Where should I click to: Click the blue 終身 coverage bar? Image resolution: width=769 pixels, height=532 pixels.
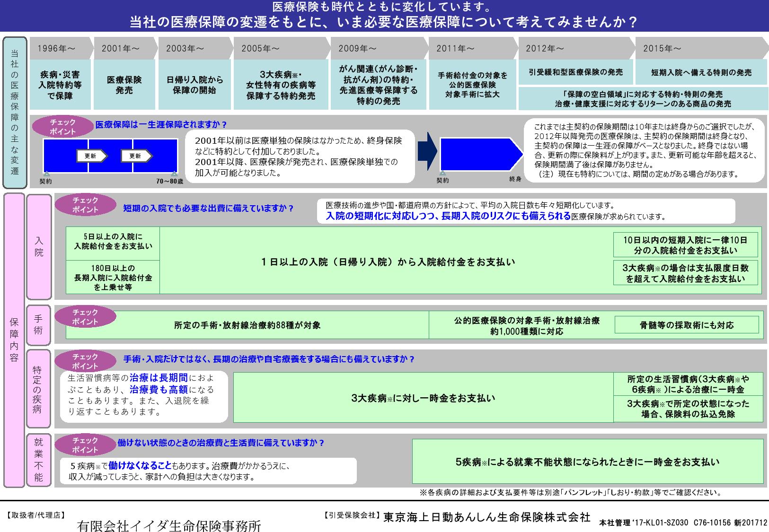[x=481, y=154]
